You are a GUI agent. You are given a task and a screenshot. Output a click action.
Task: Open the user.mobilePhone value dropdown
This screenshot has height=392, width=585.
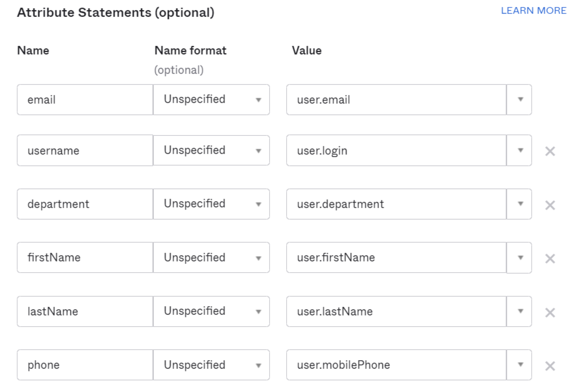(x=520, y=365)
